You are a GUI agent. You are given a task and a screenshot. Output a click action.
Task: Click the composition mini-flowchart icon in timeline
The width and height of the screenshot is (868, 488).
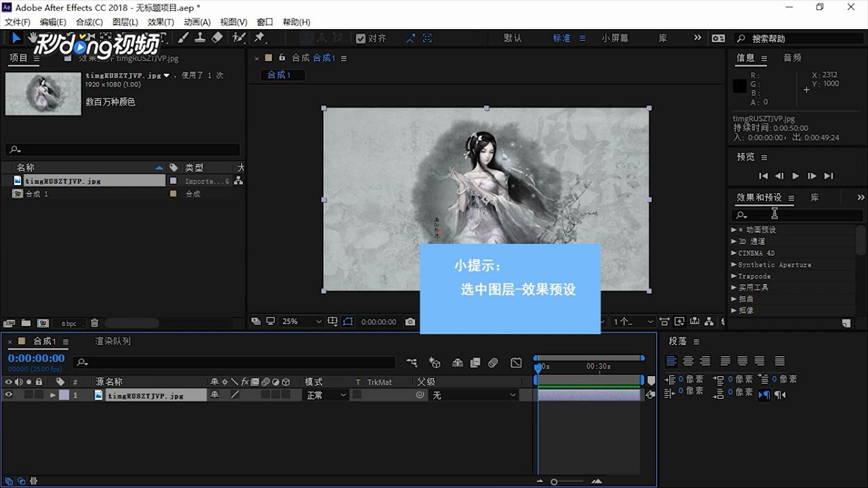pos(412,363)
